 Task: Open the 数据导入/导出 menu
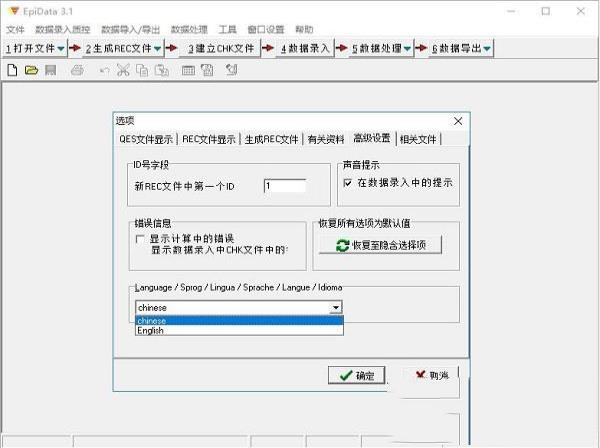click(x=130, y=29)
